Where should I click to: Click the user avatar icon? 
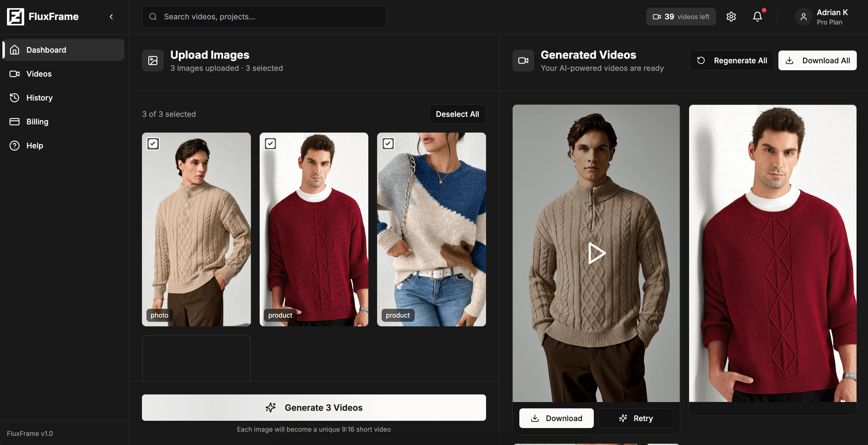point(803,17)
